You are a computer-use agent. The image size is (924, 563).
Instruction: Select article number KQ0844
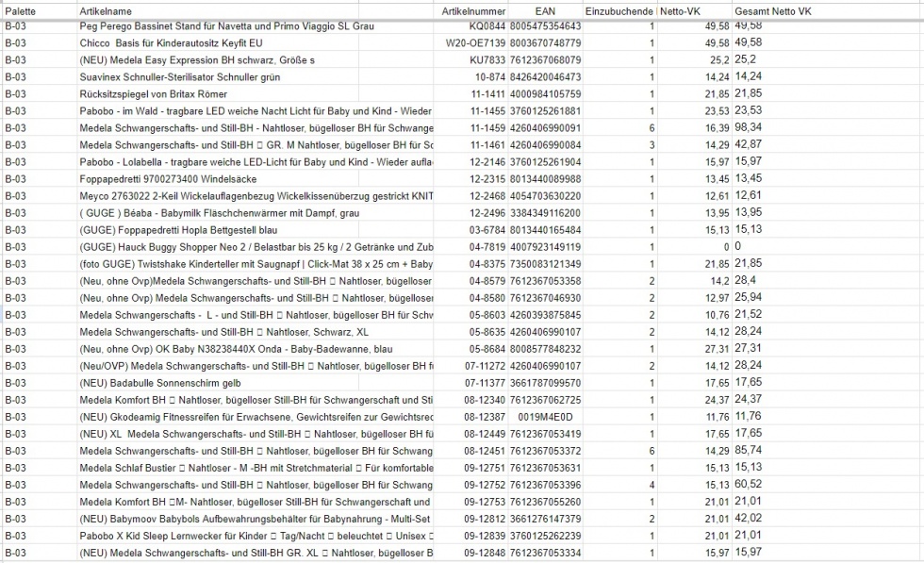tap(487, 26)
